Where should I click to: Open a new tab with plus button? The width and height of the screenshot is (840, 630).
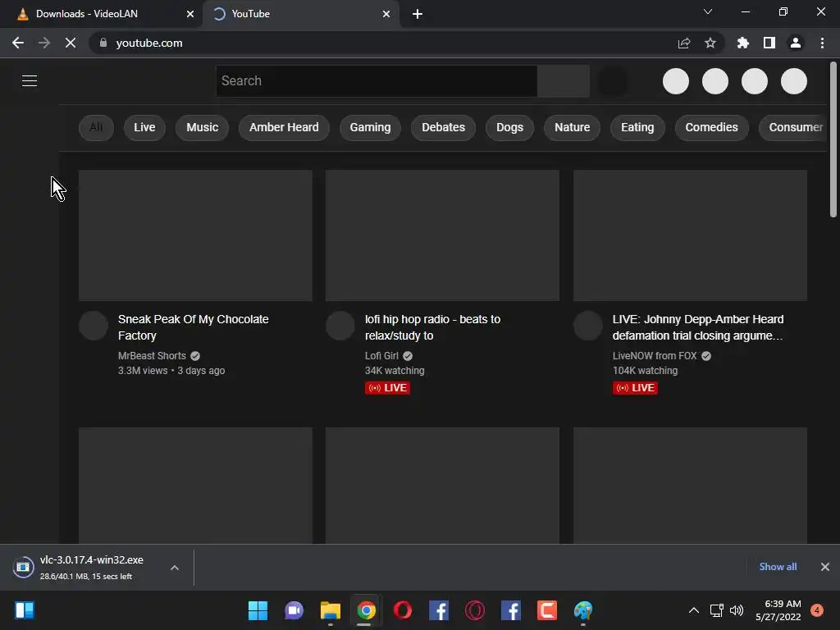[x=418, y=15]
